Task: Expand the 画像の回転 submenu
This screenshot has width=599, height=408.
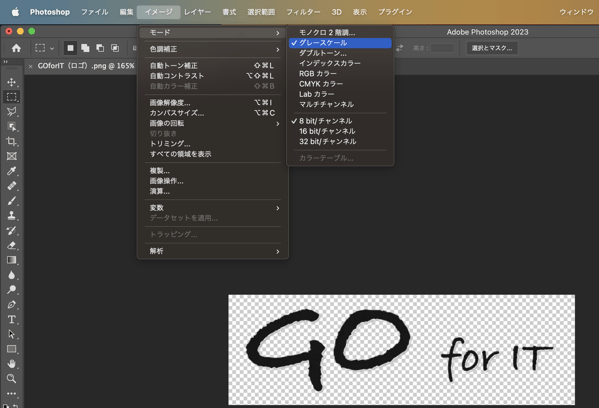Action: click(x=213, y=123)
